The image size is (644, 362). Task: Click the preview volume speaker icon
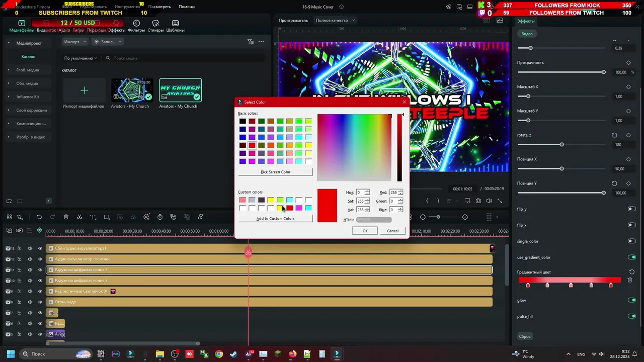coord(489,201)
